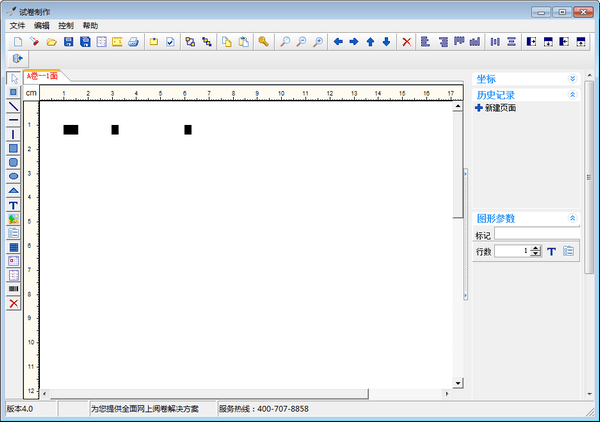The width and height of the screenshot is (600, 422).
Task: Click the print icon in toolbar
Action: 133,42
